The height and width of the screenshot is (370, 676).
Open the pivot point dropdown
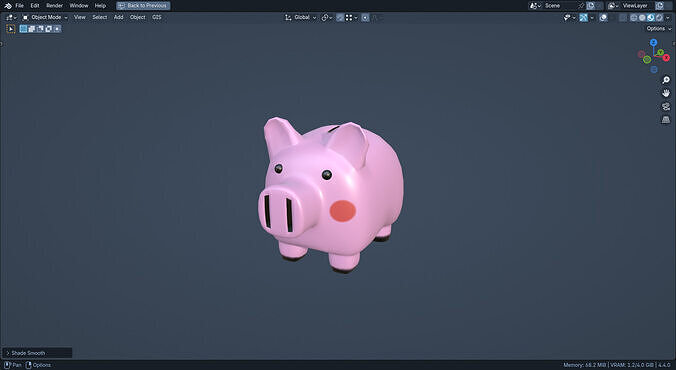[328, 18]
